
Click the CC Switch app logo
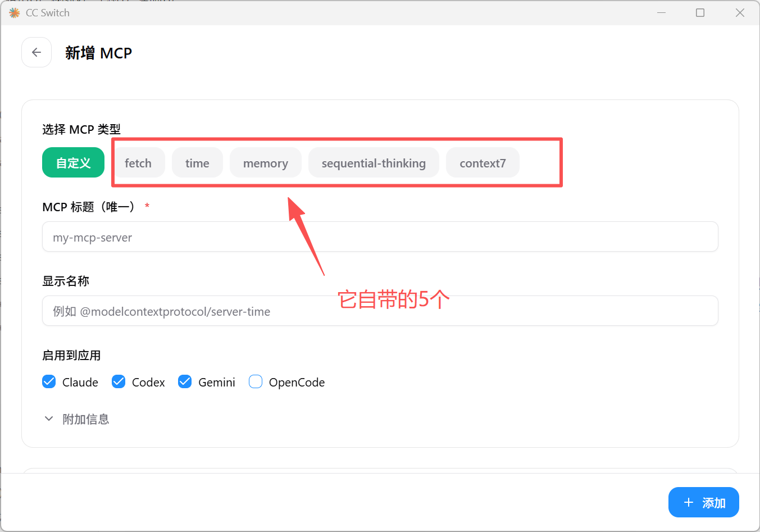pos(15,12)
